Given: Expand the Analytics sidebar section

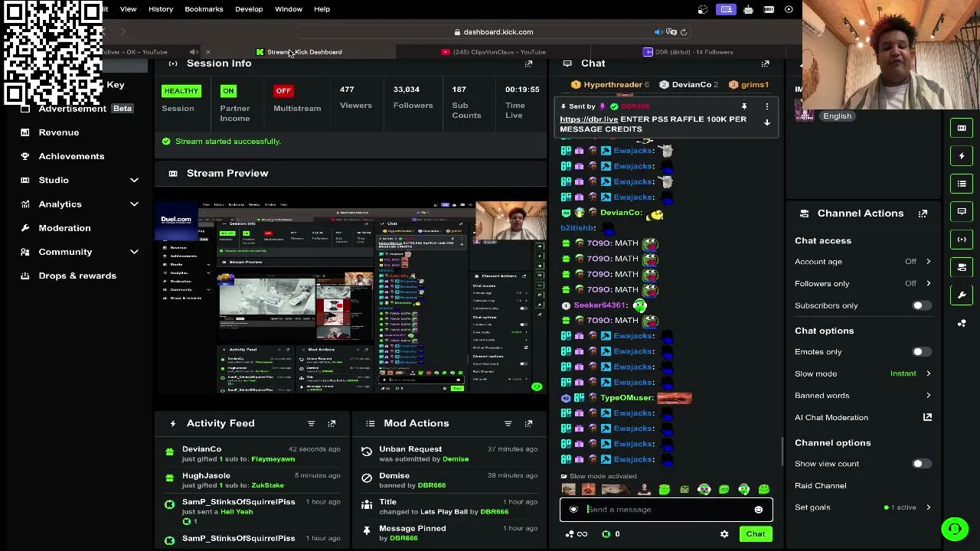Looking at the screenshot, I should pyautogui.click(x=134, y=204).
